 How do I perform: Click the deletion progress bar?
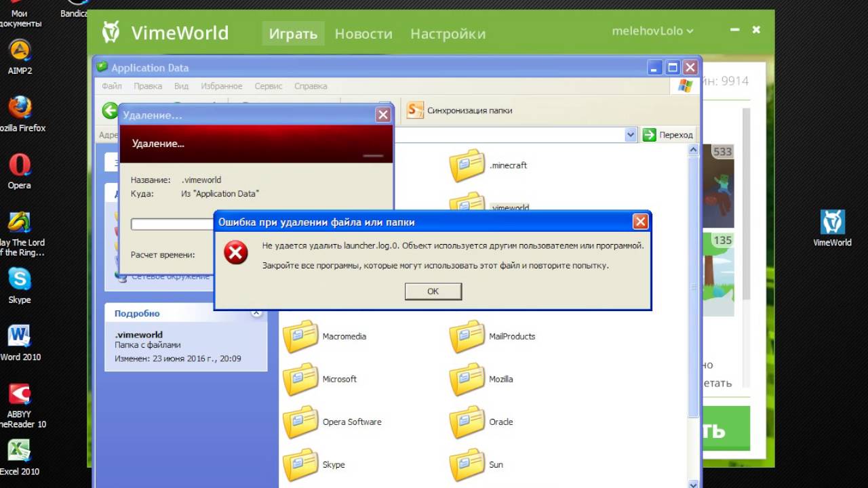point(172,224)
